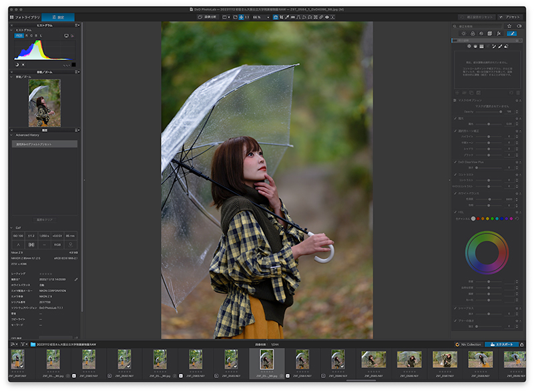Viewport: 534px width, 392px height.
Task: Open the 移動/ズーム panel options menu
Action: coord(77,72)
